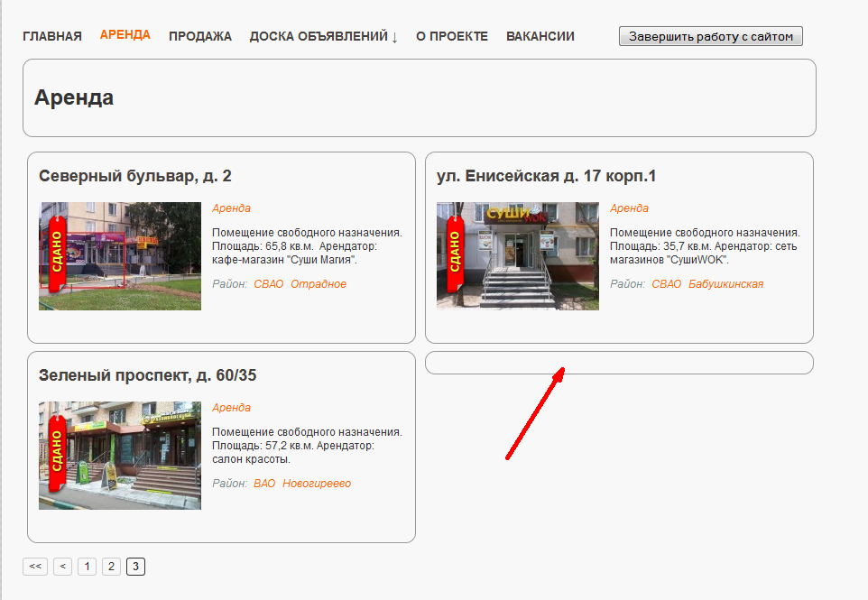This screenshot has height=600, width=868.
Task: Open the ВАКАНСИИ page
Action: pos(540,36)
